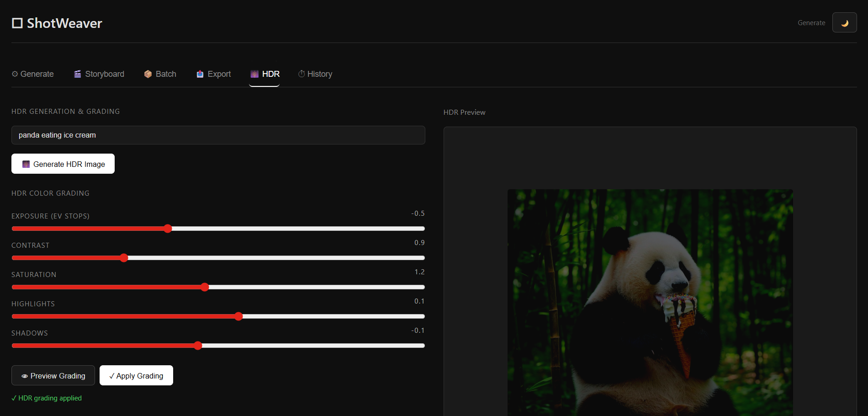This screenshot has width=868, height=416.
Task: Click the sparkle icon on the Generate HDR Image button
Action: click(x=26, y=164)
